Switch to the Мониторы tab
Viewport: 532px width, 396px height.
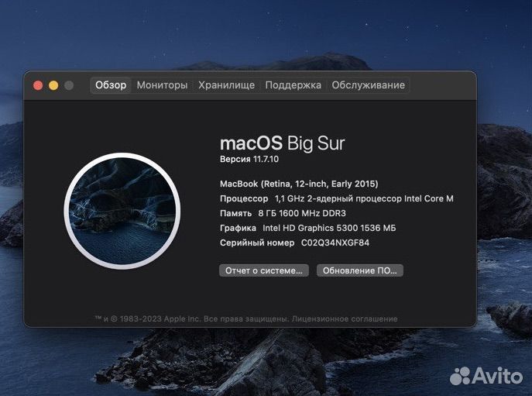[162, 85]
